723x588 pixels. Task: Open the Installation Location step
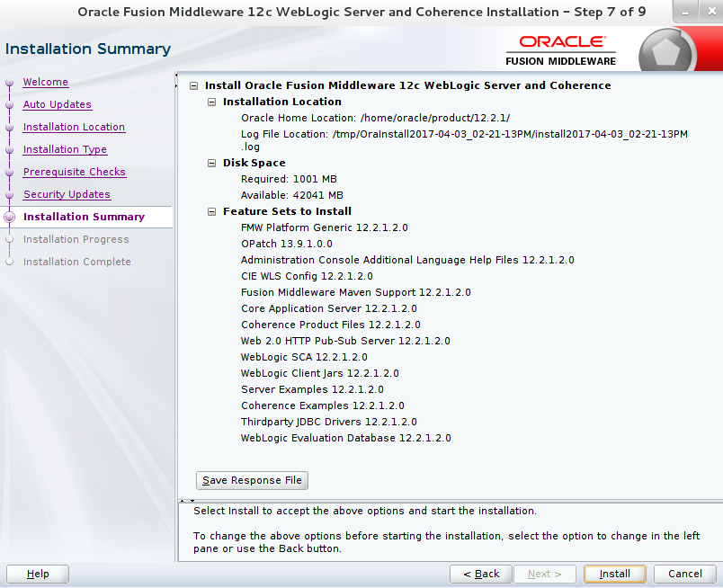74,127
